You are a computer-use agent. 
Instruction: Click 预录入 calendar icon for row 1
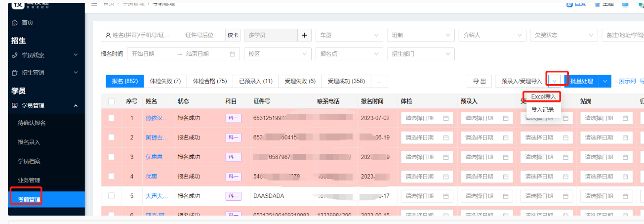tap(506, 118)
